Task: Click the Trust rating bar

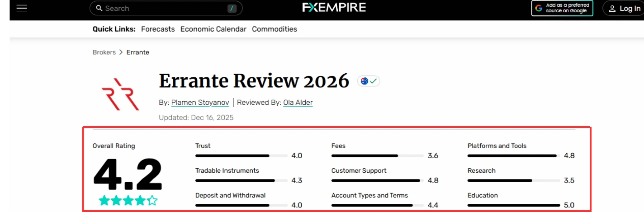Action: pyautogui.click(x=241, y=155)
